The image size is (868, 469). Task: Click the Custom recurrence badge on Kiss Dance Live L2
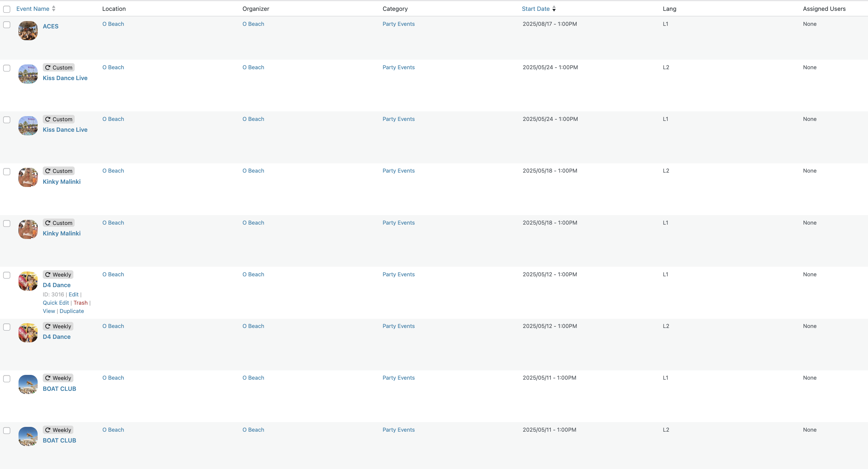pyautogui.click(x=59, y=67)
